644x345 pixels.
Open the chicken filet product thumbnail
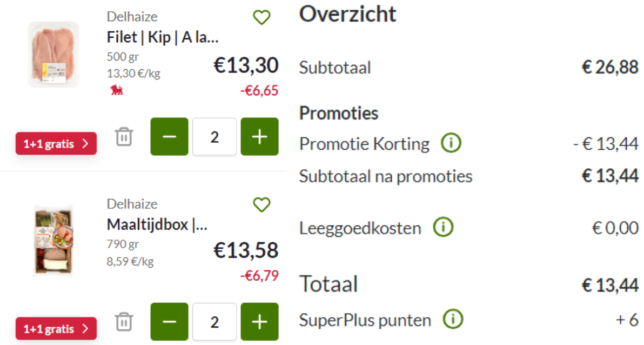[x=53, y=54]
